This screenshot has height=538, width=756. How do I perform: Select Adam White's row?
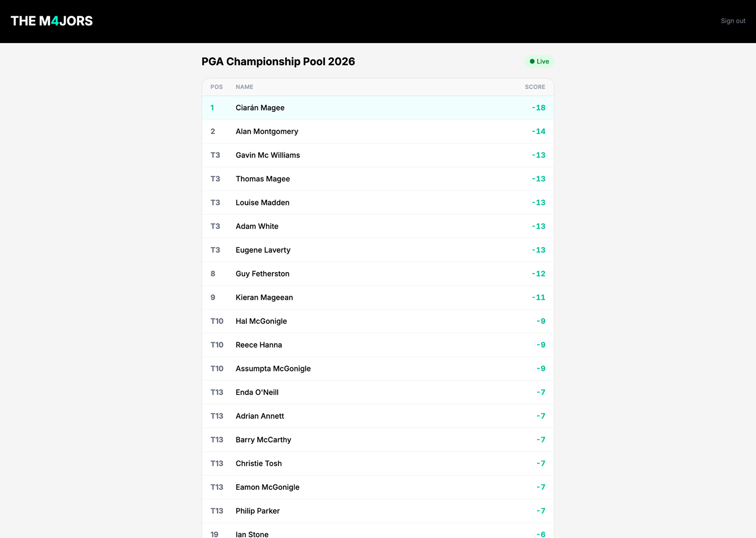point(378,226)
